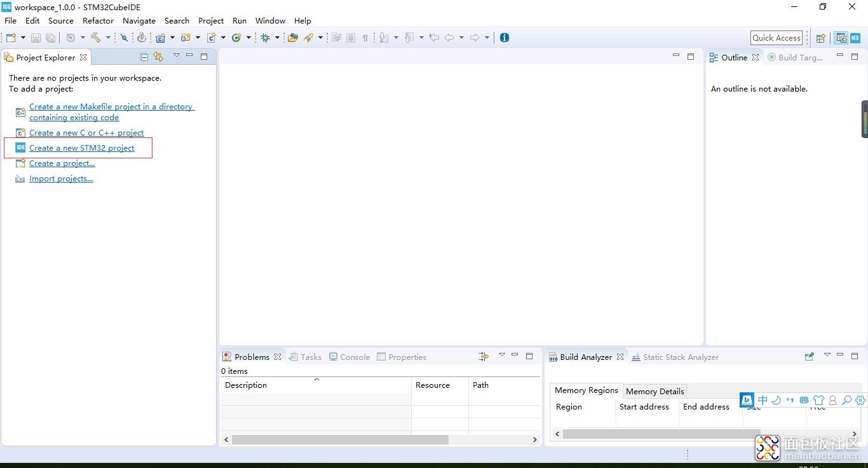Toggle the IME Chinese/English mode icon
Image resolution: width=868 pixels, height=468 pixels.
763,400
